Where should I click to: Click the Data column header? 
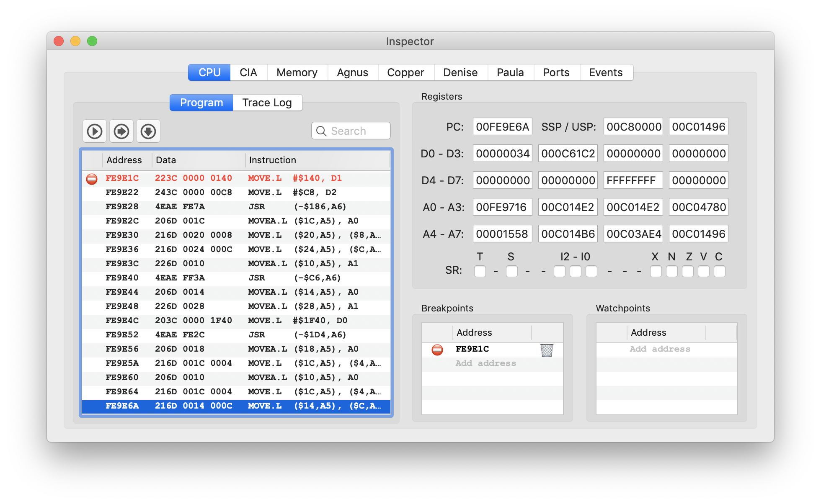tap(199, 160)
